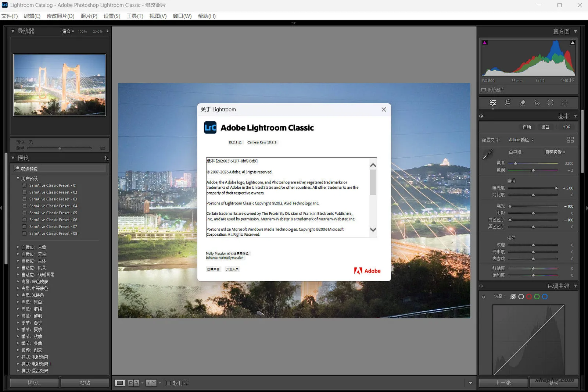Image resolution: width=588 pixels, height=392 pixels.
Task: Check the 原始照片 option under the histogram
Action: coord(484,89)
